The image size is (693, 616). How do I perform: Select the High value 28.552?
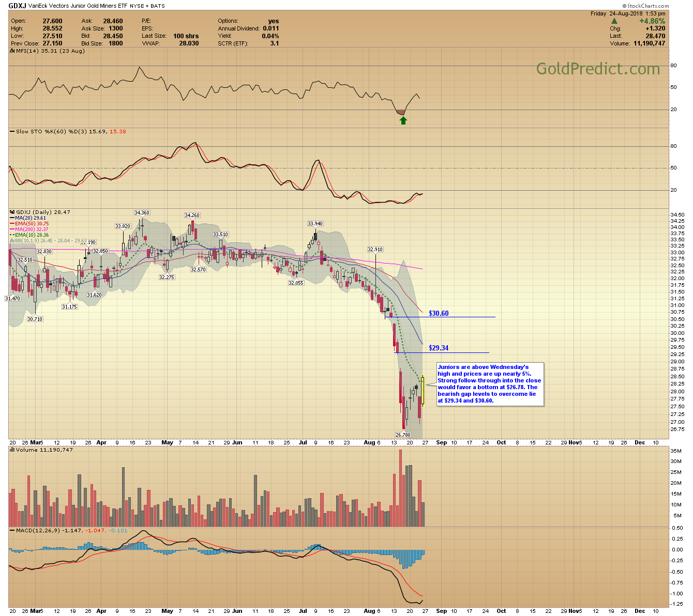click(52, 28)
